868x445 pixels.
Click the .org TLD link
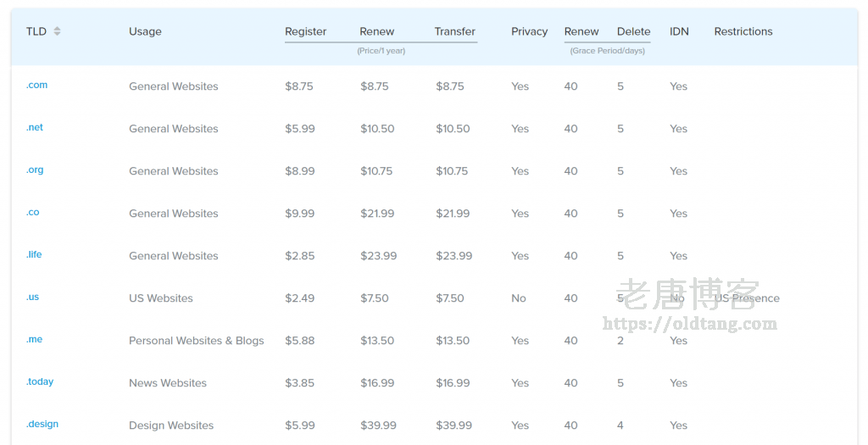point(35,170)
